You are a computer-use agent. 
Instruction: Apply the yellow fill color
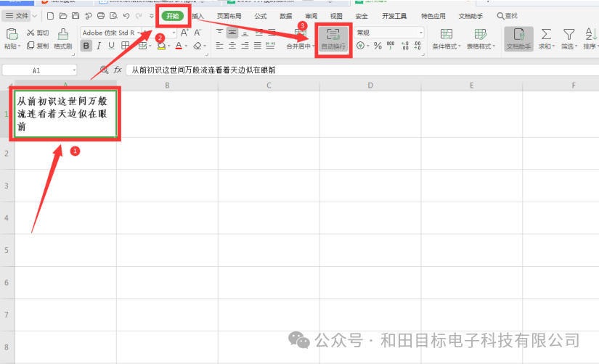tap(161, 46)
